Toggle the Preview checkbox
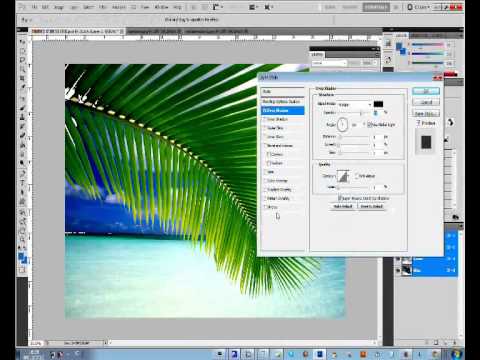480x360 pixels. (x=418, y=123)
